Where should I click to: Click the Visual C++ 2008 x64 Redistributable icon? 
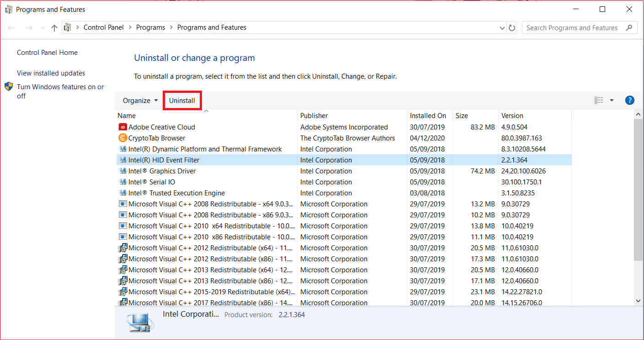point(122,204)
